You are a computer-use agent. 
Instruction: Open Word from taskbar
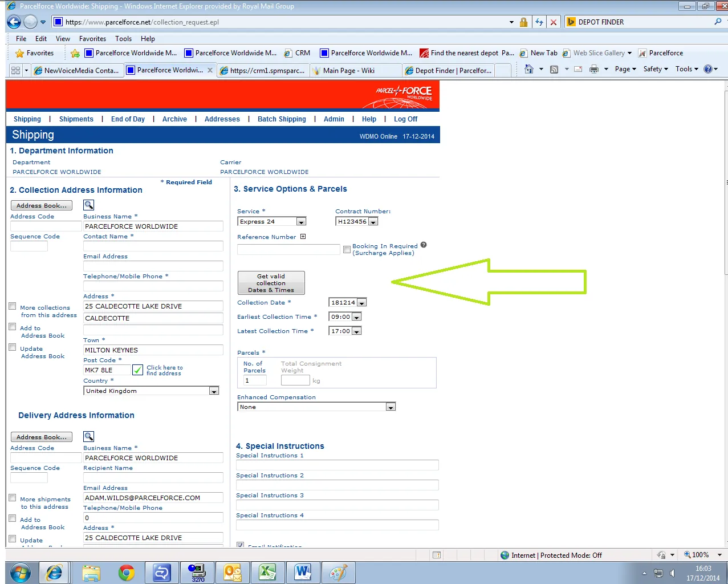click(x=303, y=573)
